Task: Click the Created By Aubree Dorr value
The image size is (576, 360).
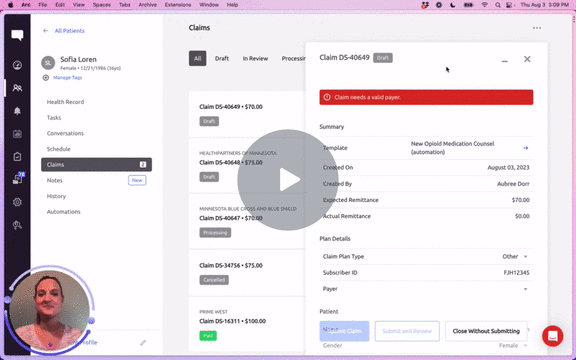Action: (513, 184)
